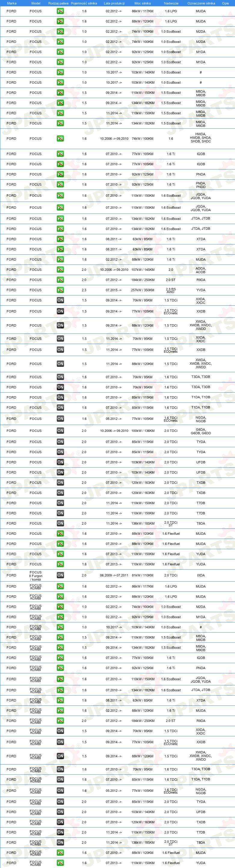
Task: Click the Marka column header
Action: click(x=12, y=3)
